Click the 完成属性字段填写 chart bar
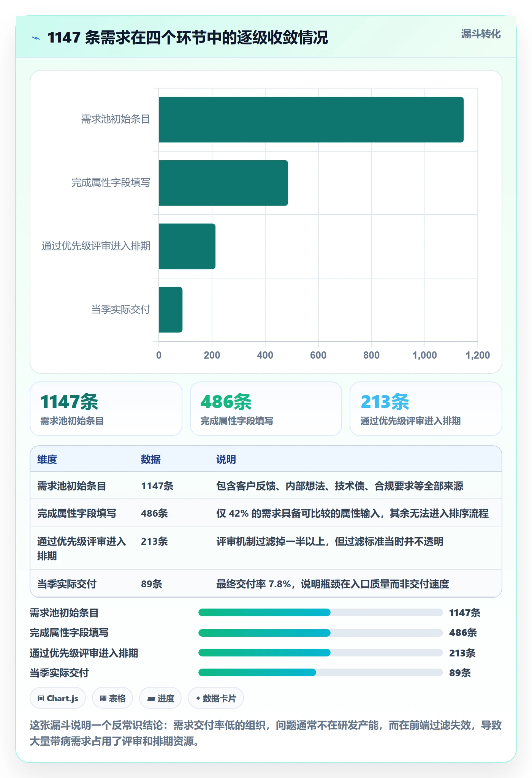 tap(223, 183)
